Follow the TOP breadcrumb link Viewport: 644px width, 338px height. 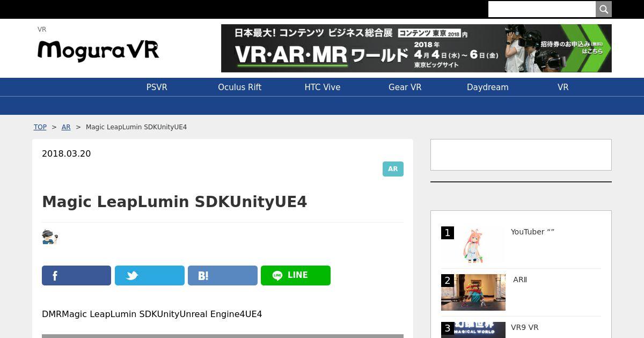(x=40, y=127)
